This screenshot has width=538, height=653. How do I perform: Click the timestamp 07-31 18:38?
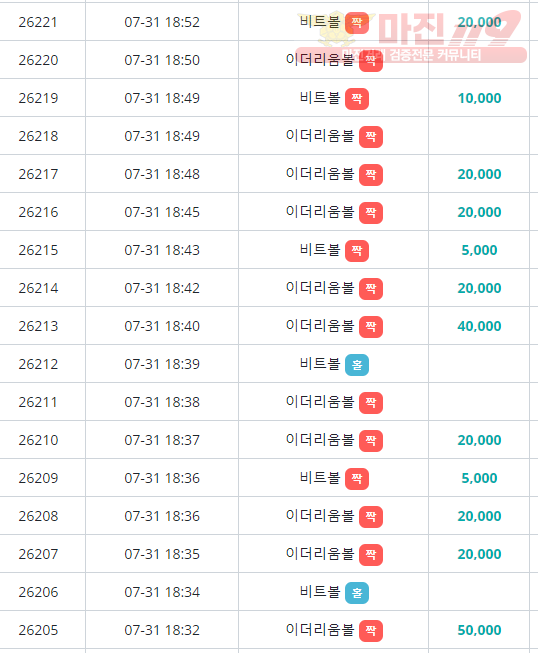[162, 402]
